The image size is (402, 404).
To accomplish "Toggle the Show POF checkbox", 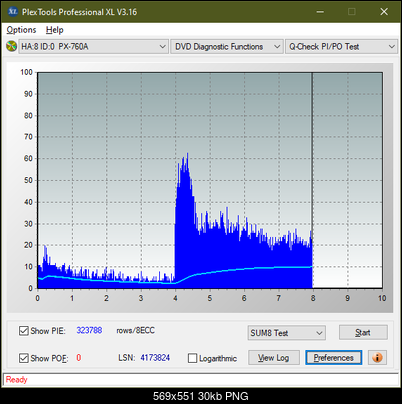I will 24,358.
